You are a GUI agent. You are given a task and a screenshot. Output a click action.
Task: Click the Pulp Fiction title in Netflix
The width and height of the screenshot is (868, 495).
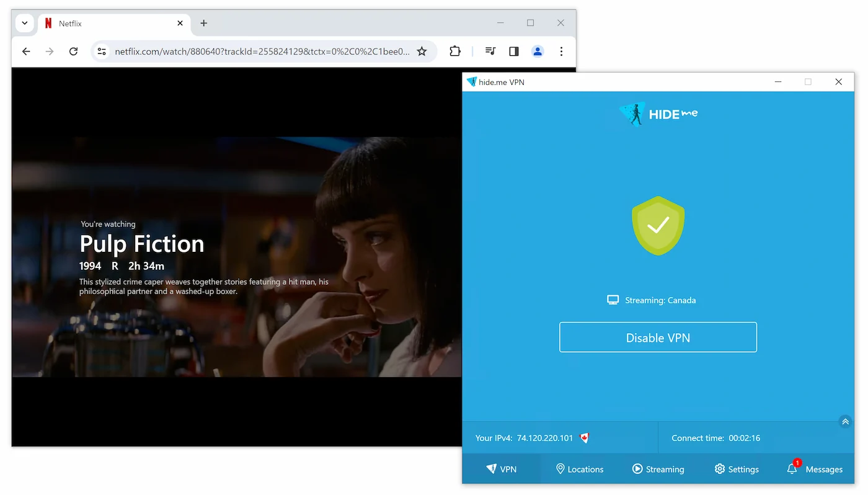[142, 244]
